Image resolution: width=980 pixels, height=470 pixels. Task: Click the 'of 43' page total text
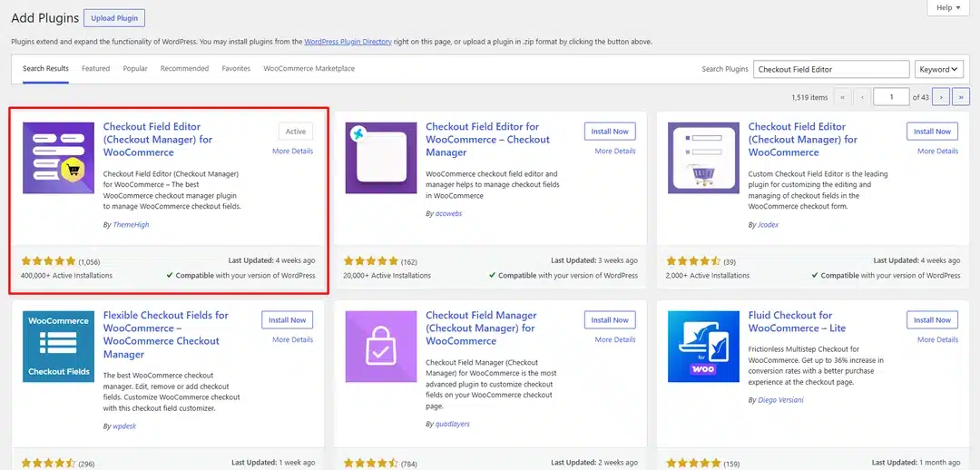coord(921,97)
